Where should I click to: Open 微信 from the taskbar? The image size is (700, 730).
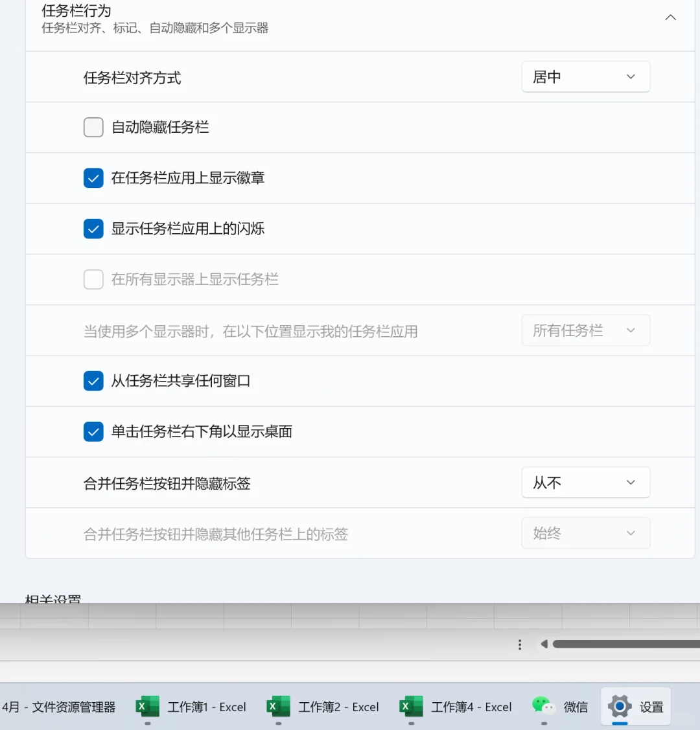[x=560, y=707]
